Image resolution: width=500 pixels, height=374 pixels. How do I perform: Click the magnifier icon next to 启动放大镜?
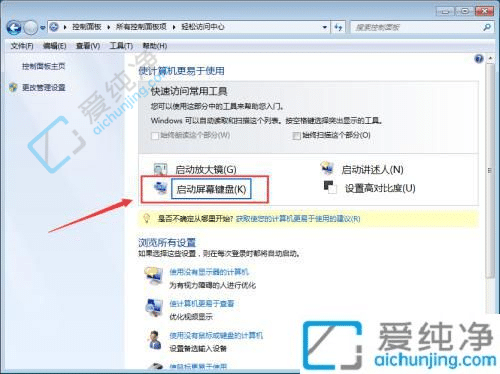(160, 169)
